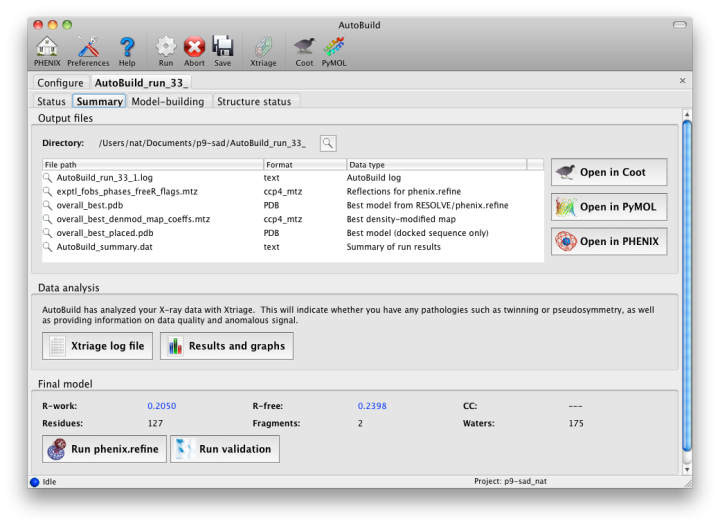Launch Coot from the toolbar
This screenshot has height=526, width=720.
point(304,50)
